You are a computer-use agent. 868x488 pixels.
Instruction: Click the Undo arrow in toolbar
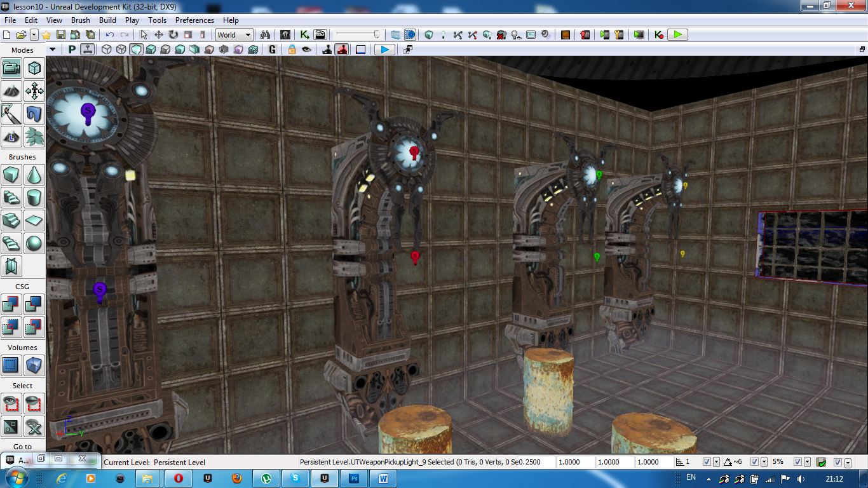[110, 35]
